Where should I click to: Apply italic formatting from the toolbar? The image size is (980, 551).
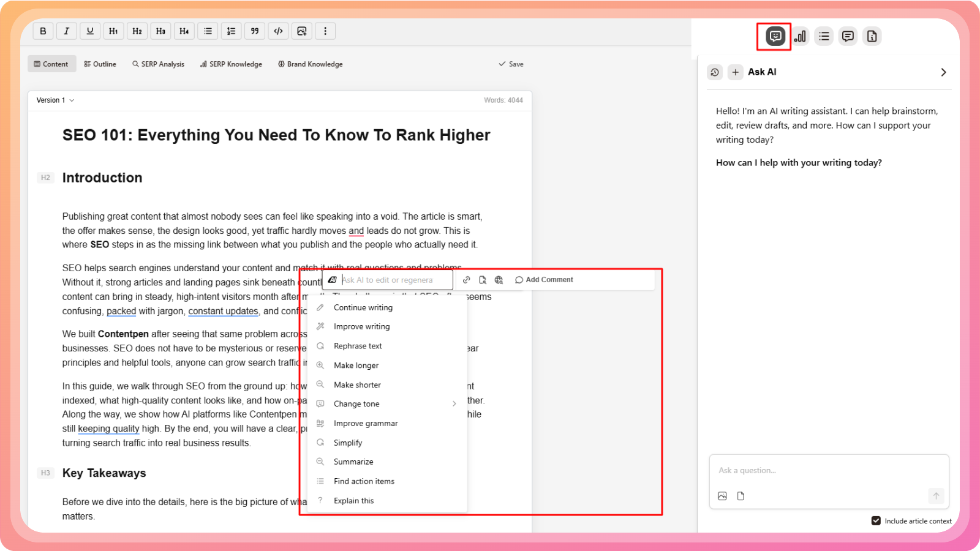tap(66, 31)
